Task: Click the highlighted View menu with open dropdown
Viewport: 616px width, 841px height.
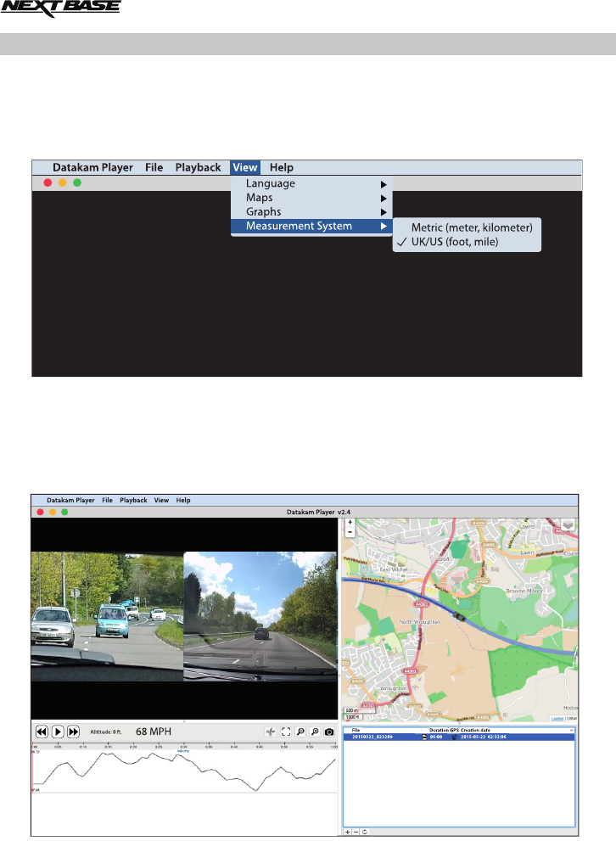Action: pyautogui.click(x=245, y=167)
